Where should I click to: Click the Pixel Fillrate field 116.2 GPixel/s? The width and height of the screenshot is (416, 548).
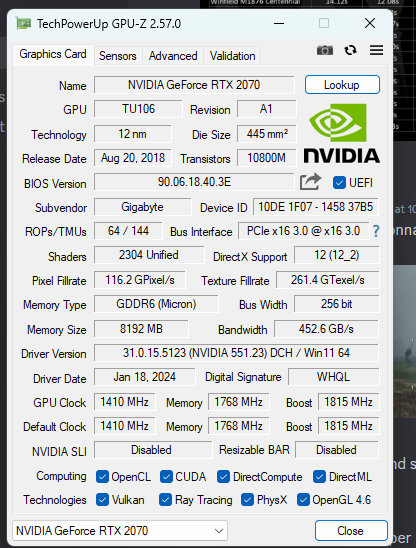pyautogui.click(x=140, y=280)
